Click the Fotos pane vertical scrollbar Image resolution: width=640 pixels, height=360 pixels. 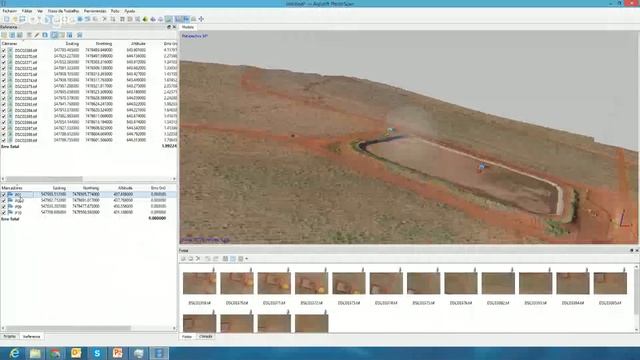tap(636, 292)
